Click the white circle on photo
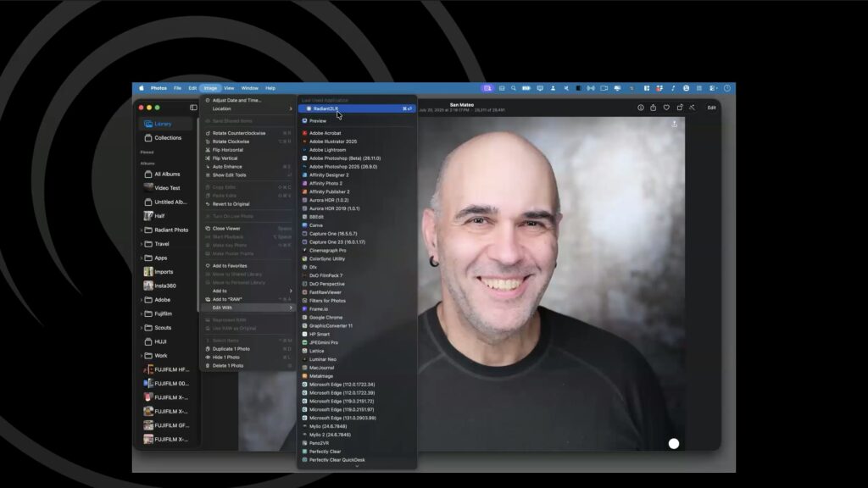 674,444
